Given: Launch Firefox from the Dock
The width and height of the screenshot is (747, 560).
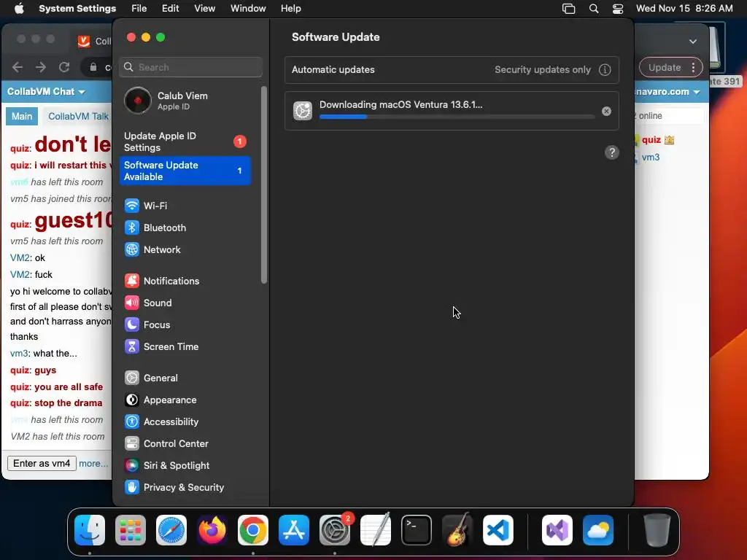Looking at the screenshot, I should 212,530.
